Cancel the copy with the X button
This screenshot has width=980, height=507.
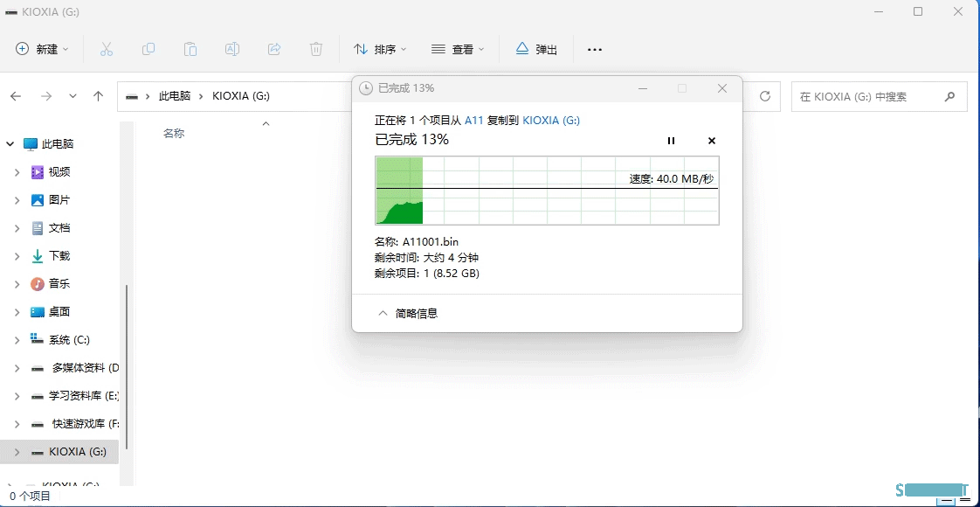(711, 141)
